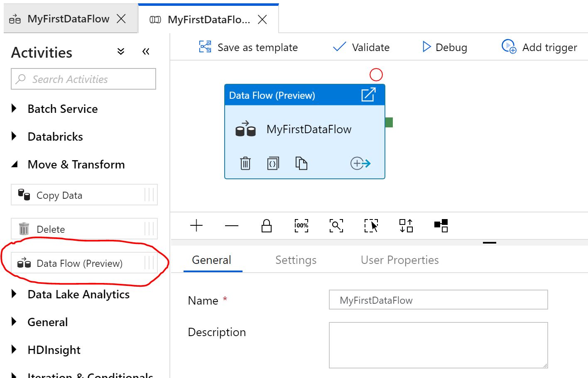Click the zoom to fit magnifier icon
Screen dimensions: 588x378
(336, 225)
